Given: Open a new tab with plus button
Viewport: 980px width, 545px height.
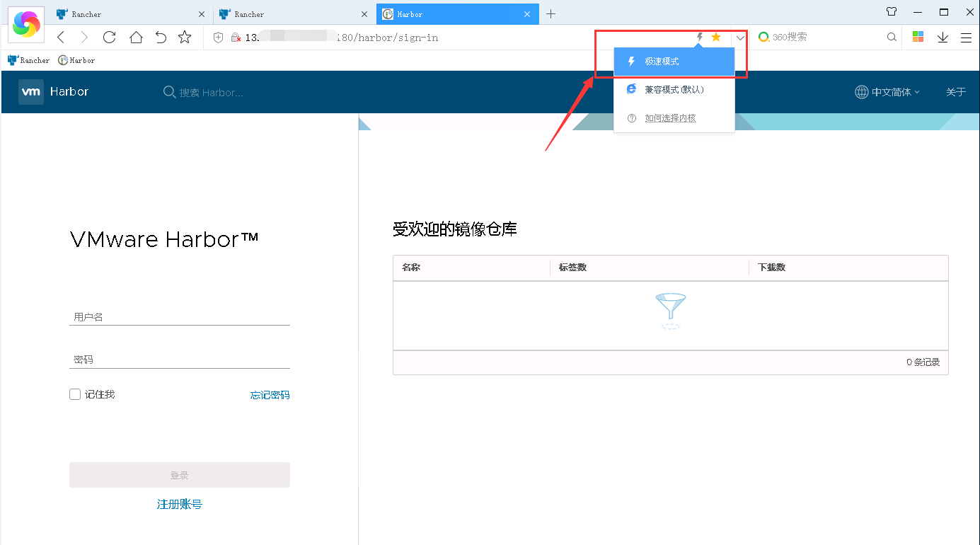Looking at the screenshot, I should point(551,14).
